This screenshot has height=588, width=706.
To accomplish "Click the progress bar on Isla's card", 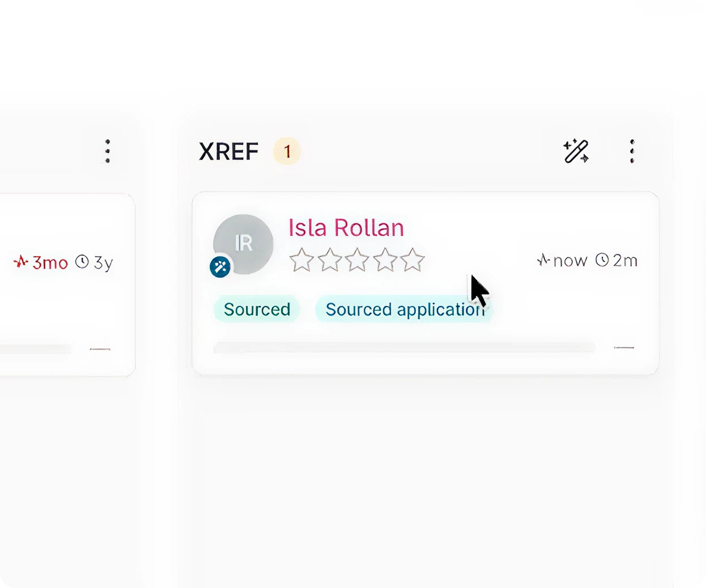I will [x=403, y=347].
